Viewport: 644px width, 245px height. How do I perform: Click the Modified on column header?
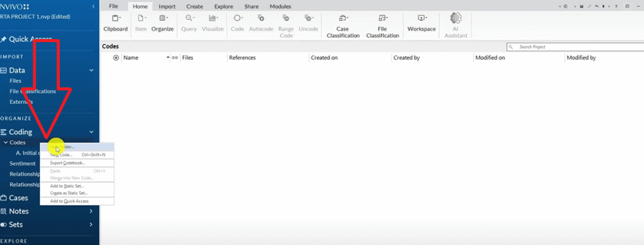pos(490,58)
